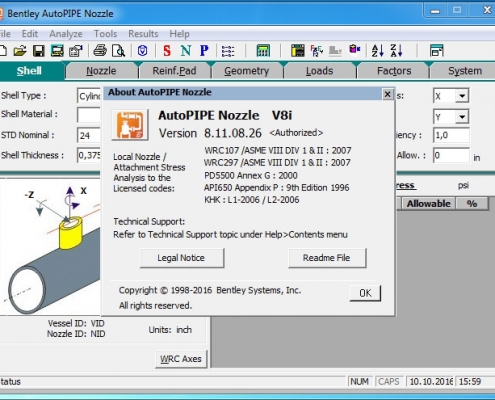
Task: Click the 'Units: inch' label
Action: (170, 330)
